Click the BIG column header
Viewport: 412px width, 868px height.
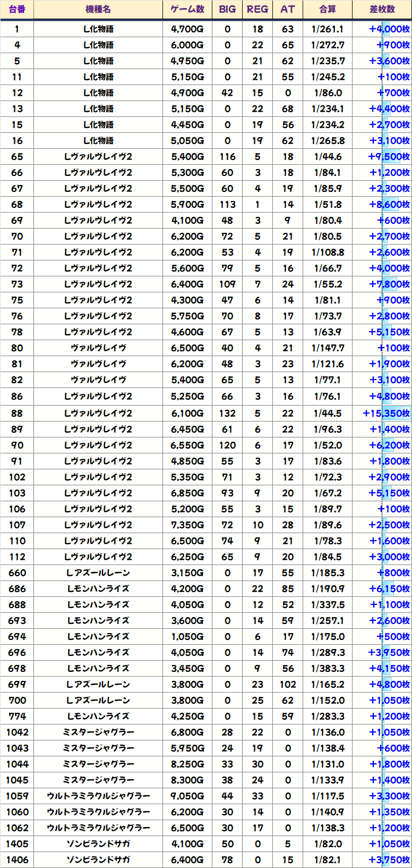click(x=227, y=10)
